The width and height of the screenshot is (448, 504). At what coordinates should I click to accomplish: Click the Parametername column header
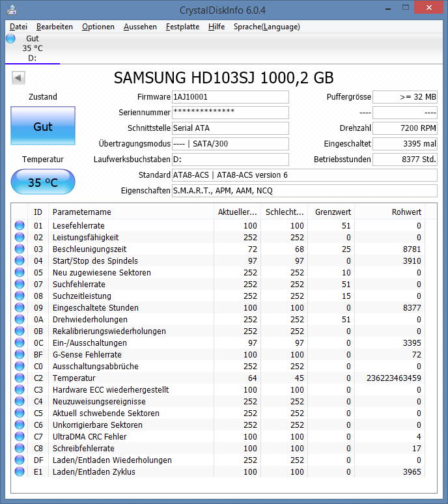(131, 212)
